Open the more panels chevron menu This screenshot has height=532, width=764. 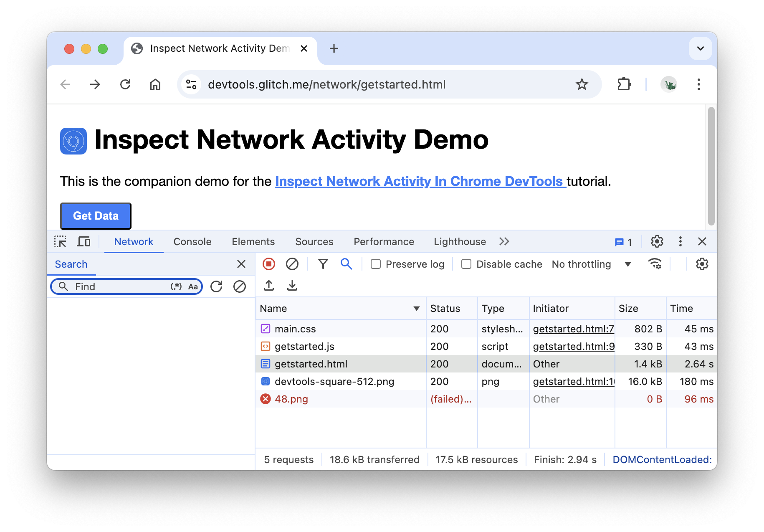click(504, 241)
